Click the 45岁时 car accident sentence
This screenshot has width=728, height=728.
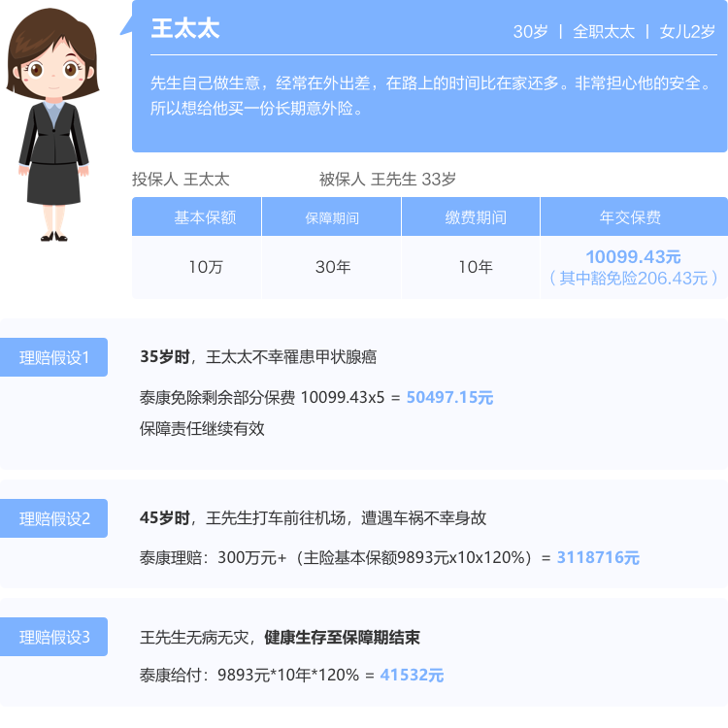pos(313,517)
